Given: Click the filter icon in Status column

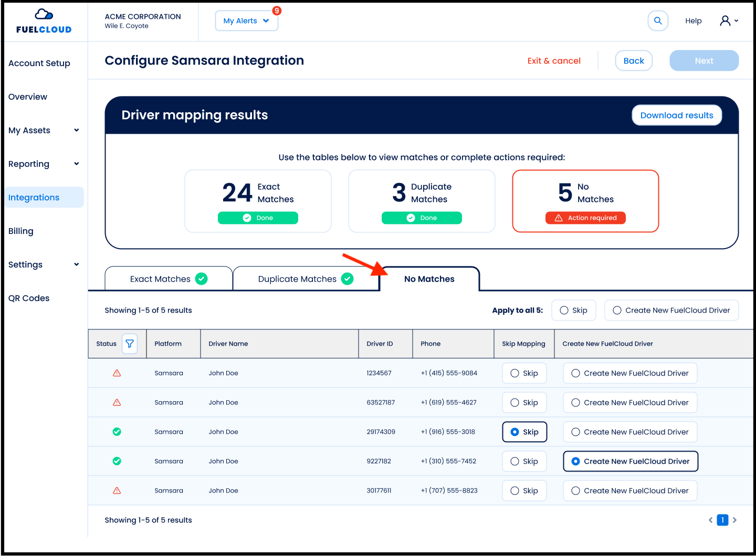Looking at the screenshot, I should tap(130, 344).
